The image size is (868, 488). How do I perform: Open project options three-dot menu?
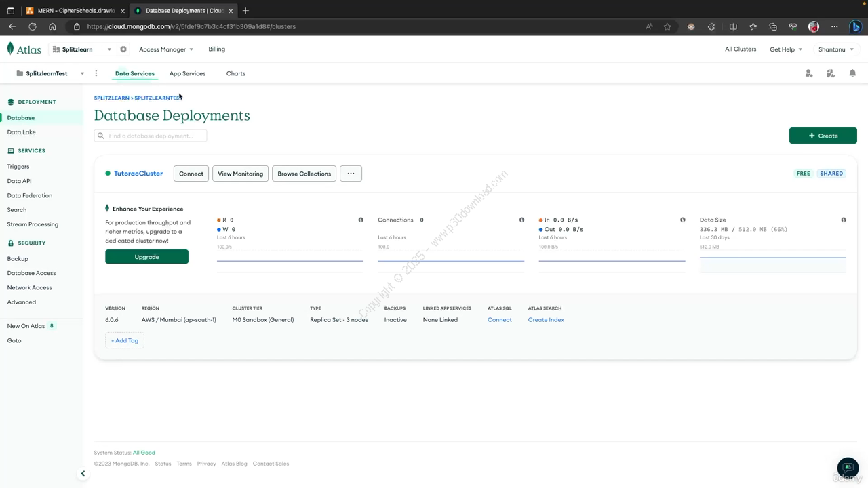(x=96, y=73)
